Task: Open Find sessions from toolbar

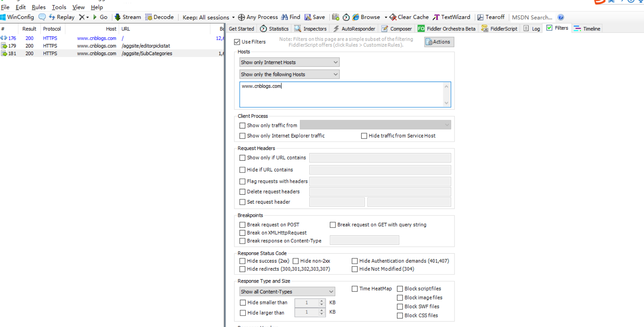Action: click(x=291, y=17)
